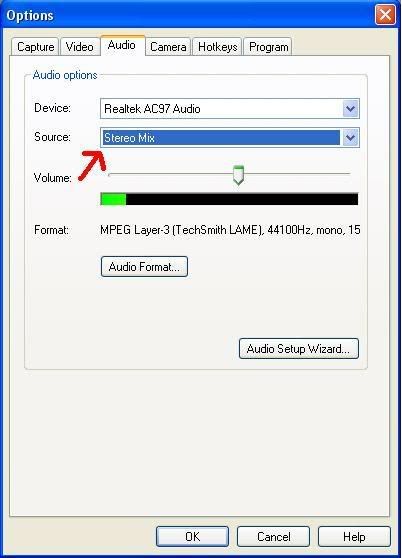Select the Stereo Mix source field
This screenshot has width=402, height=558.
(230, 137)
